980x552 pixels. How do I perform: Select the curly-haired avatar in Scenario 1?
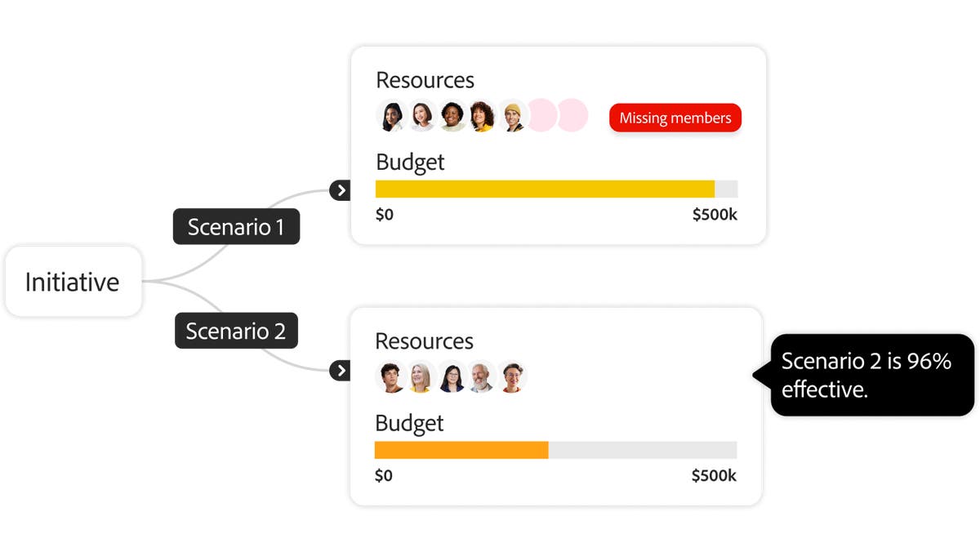482,116
